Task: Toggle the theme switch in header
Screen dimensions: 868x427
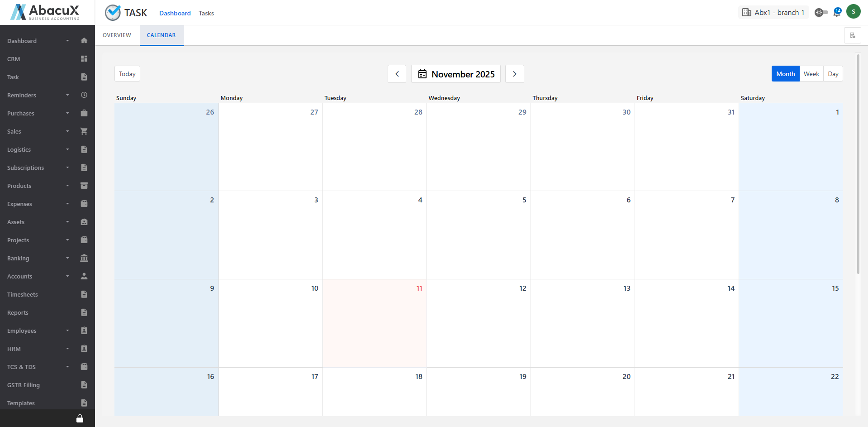Action: click(x=821, y=13)
